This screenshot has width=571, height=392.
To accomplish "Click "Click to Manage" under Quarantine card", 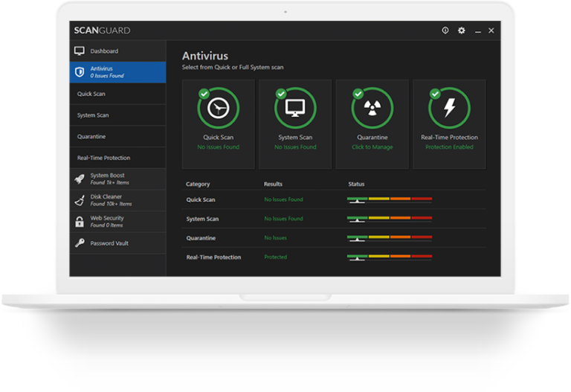I will coord(372,147).
